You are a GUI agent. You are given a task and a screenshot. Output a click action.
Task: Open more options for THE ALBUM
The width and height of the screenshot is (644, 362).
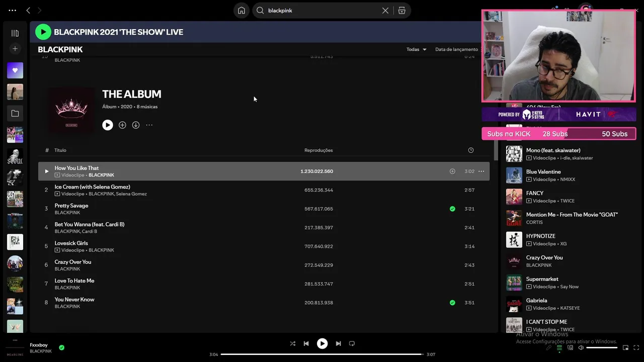point(149,125)
